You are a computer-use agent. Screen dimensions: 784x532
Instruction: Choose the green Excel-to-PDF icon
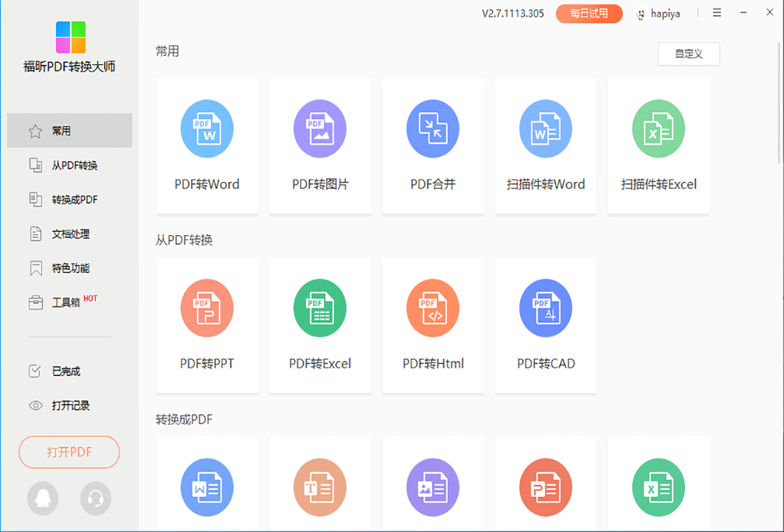point(659,487)
